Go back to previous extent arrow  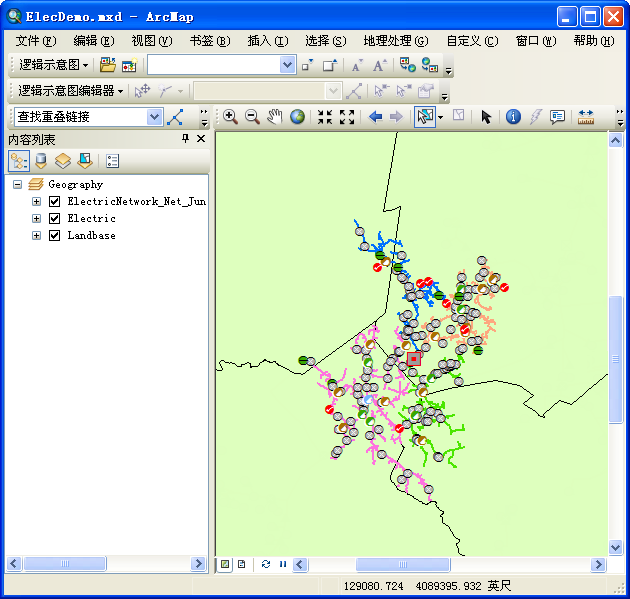coord(376,117)
